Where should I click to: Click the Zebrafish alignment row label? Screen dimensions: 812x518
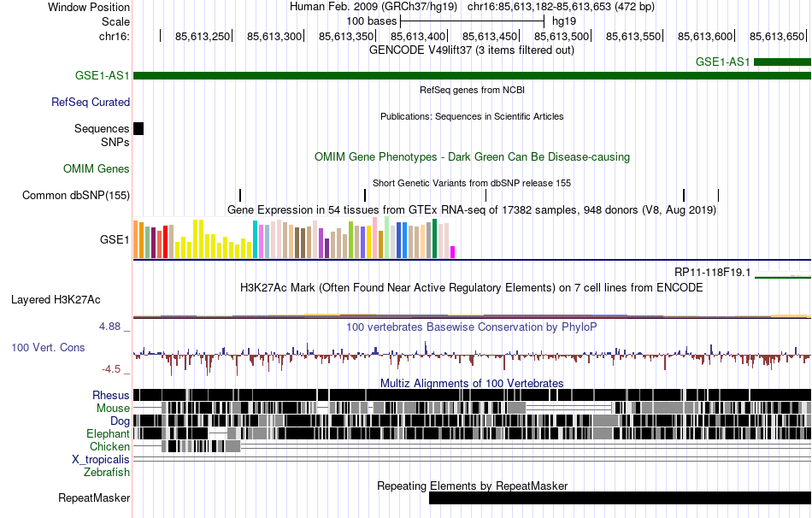point(107,473)
